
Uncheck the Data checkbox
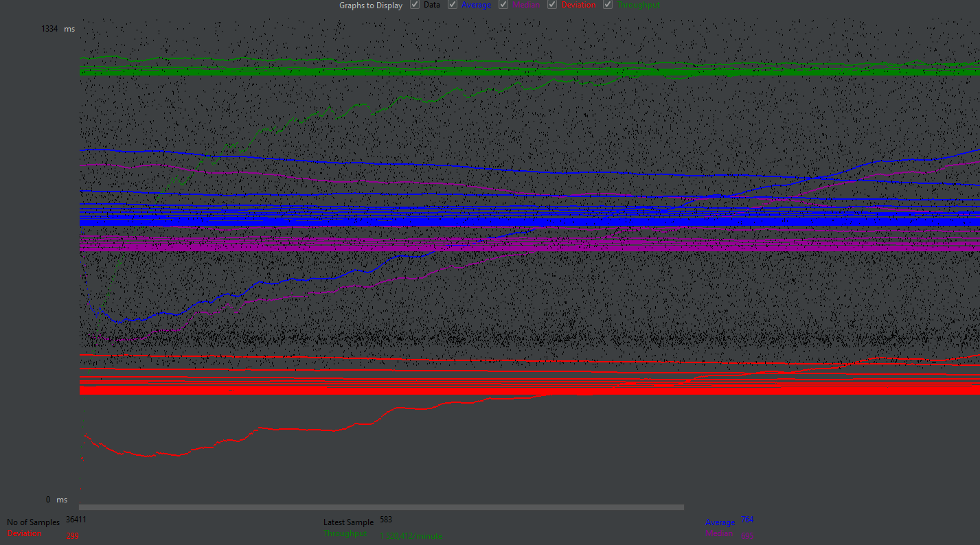415,5
